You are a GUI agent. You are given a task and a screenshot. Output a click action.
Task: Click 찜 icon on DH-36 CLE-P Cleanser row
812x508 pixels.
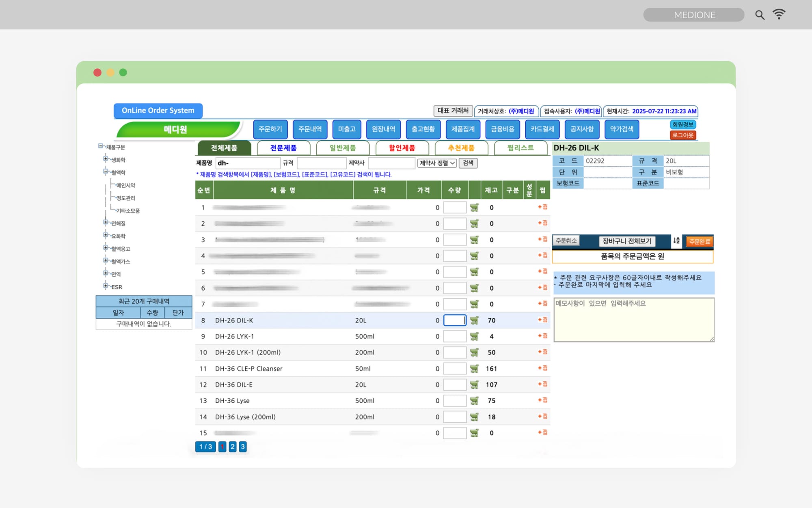click(542, 368)
